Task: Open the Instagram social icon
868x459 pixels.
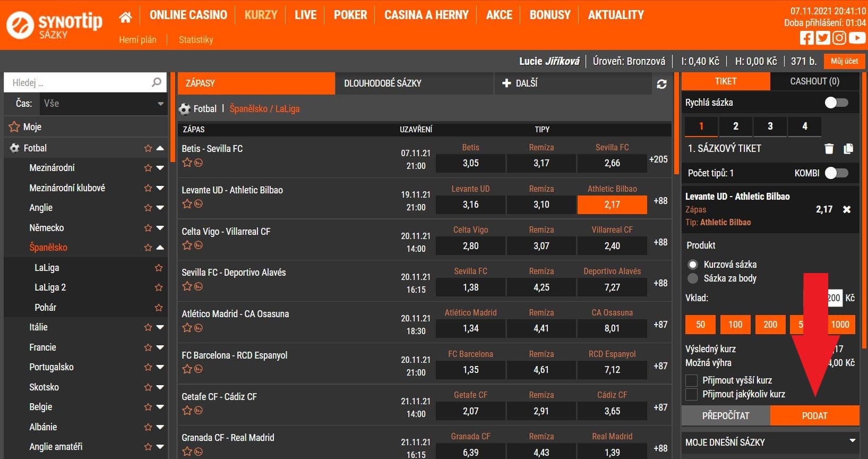Action: coord(839,38)
